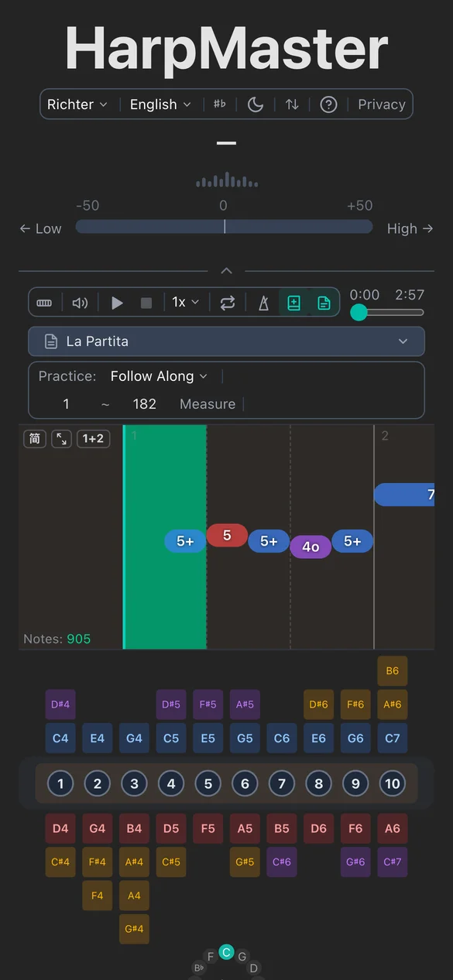Toggle sharp/flat notation with the #b icon

coord(218,104)
